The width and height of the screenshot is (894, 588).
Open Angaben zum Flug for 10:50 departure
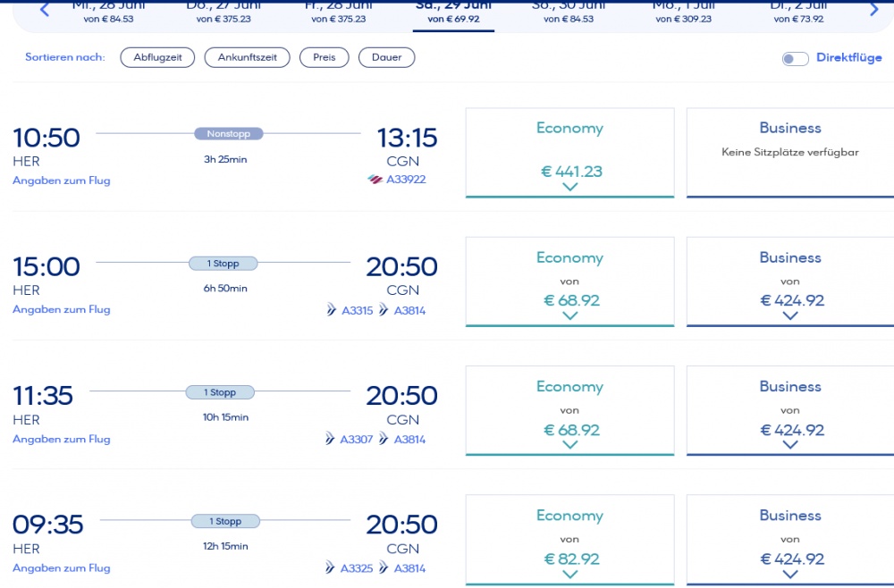(x=62, y=181)
